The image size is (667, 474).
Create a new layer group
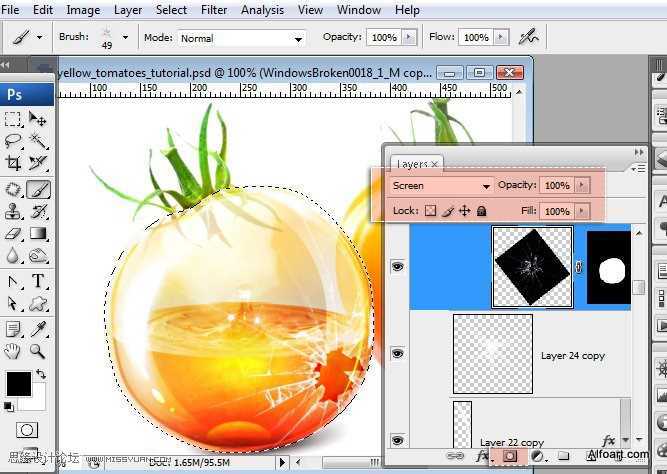(x=563, y=457)
